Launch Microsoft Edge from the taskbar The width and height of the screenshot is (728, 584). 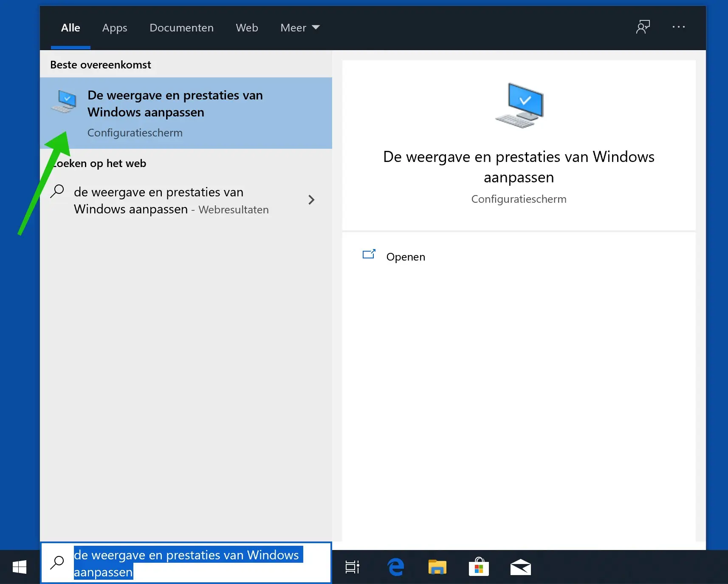395,567
